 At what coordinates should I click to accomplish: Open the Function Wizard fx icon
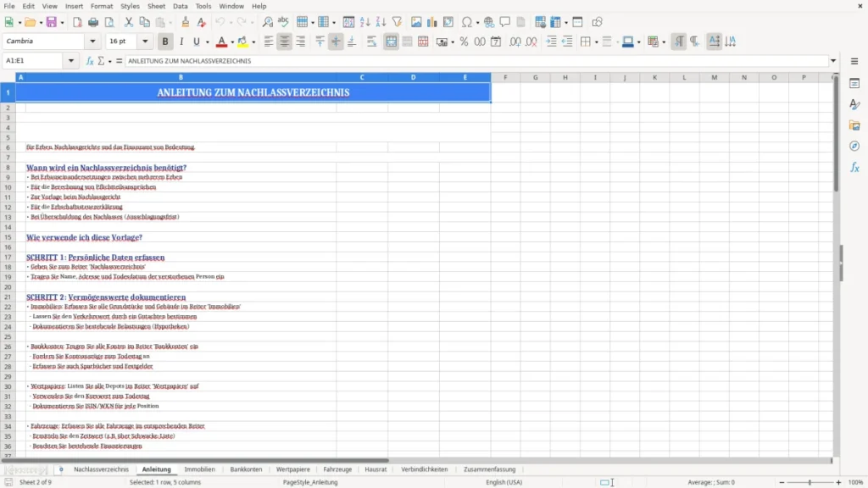click(90, 61)
